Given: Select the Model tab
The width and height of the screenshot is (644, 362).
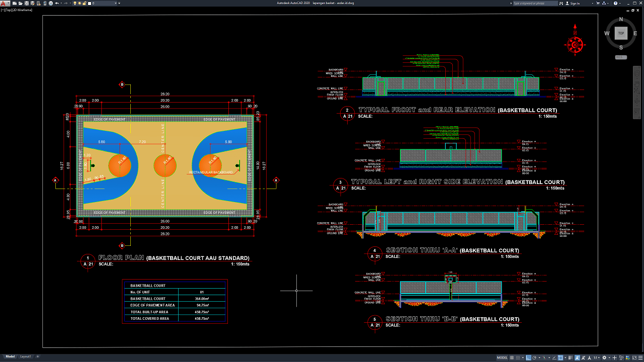Looking at the screenshot, I should (10, 356).
